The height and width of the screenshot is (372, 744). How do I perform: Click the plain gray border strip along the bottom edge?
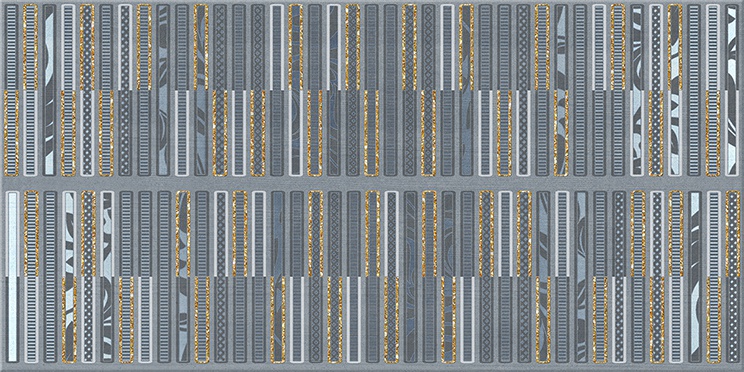click(372, 368)
